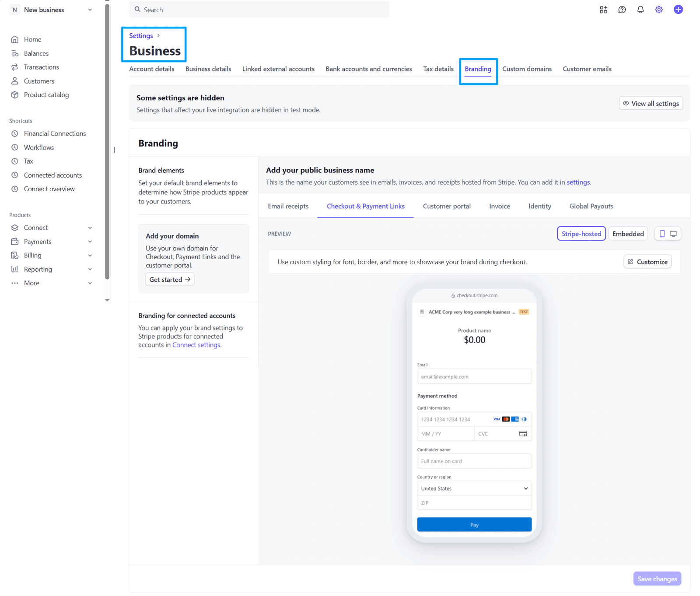Focus the Search field at top
The width and height of the screenshot is (700, 596).
[x=259, y=10]
